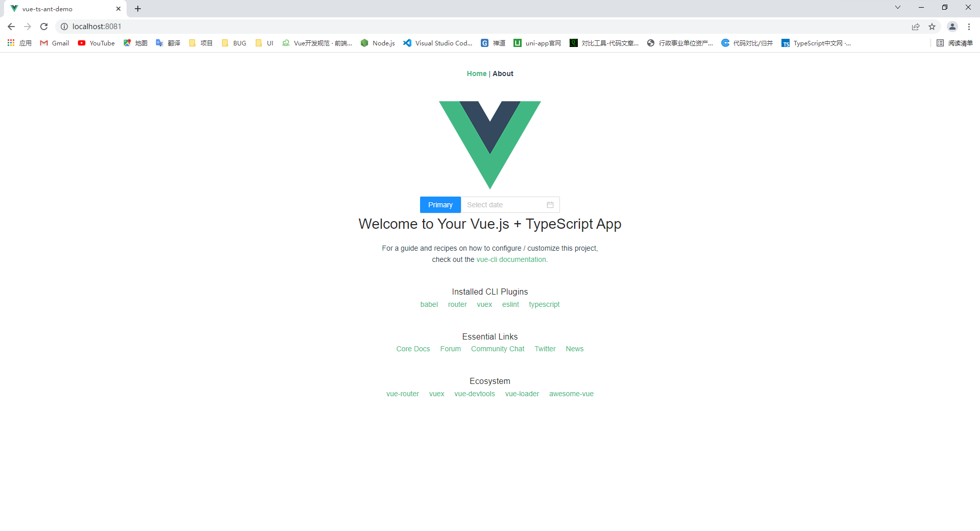Click the Select date input field
Screen dimensions: 980x531
pos(510,205)
